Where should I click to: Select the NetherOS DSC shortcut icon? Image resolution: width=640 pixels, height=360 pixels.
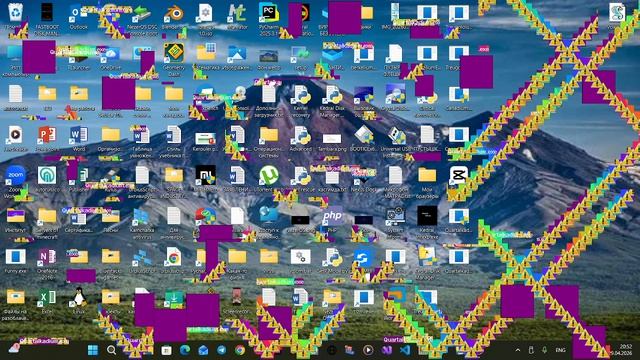pos(142,13)
